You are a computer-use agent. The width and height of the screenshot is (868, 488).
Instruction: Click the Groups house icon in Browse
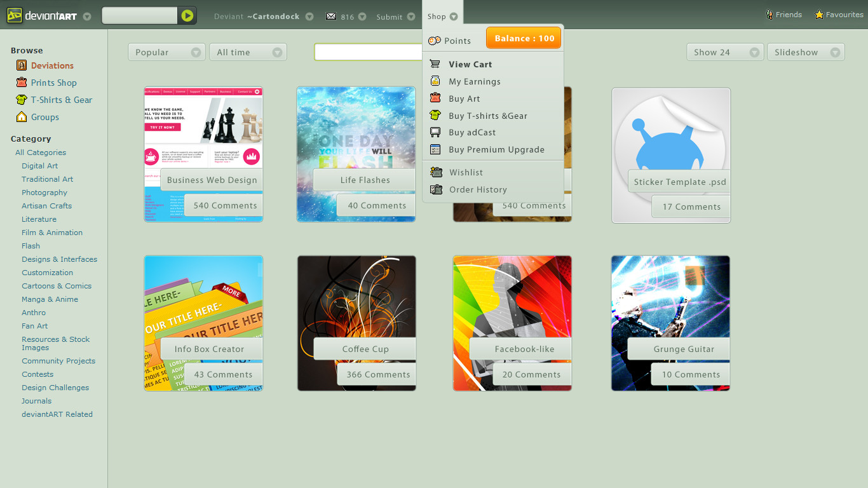[x=22, y=117]
